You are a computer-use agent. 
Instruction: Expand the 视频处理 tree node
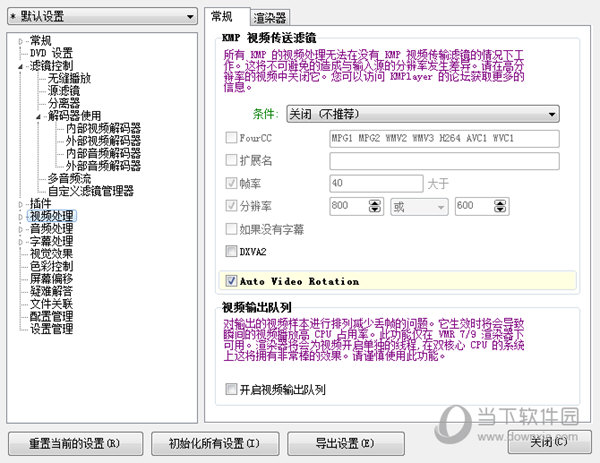[21, 217]
